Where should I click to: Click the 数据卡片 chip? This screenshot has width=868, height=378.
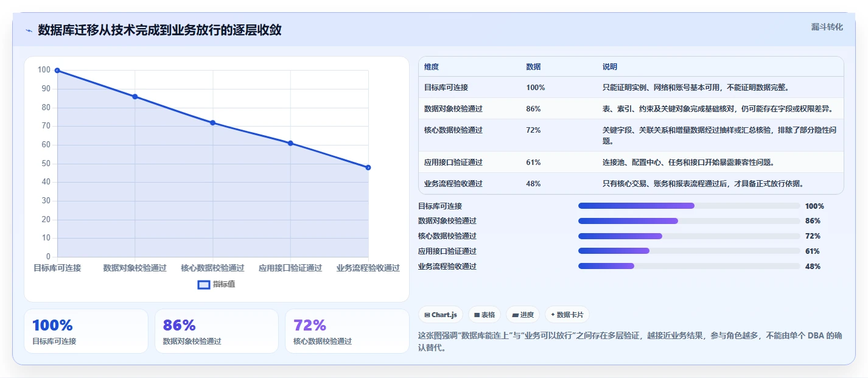point(567,315)
